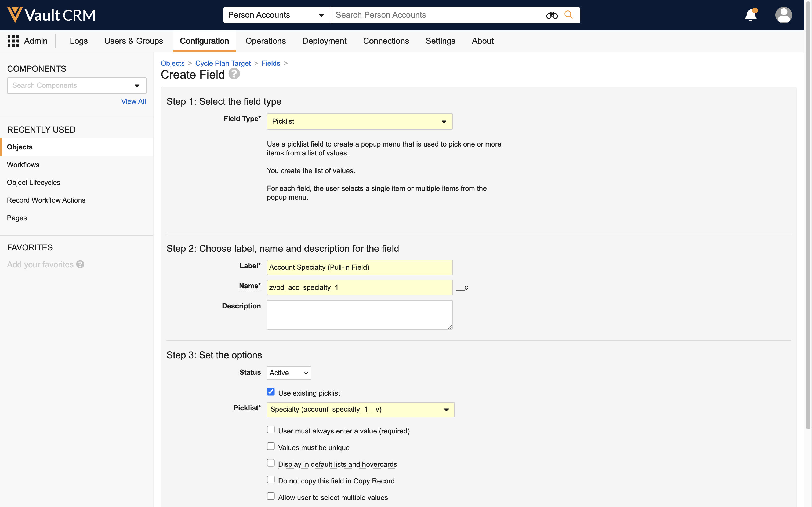This screenshot has width=812, height=507.
Task: Click the View All components link
Action: click(x=133, y=101)
